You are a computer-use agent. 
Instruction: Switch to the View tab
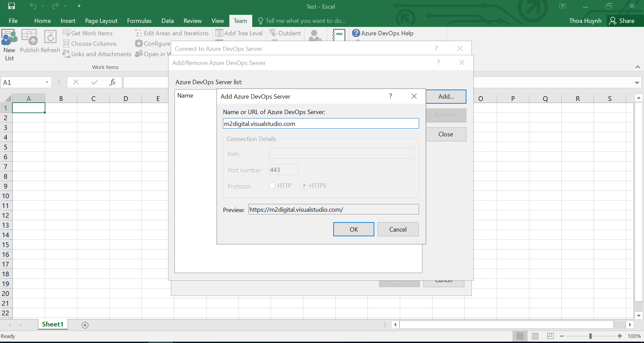click(x=218, y=21)
